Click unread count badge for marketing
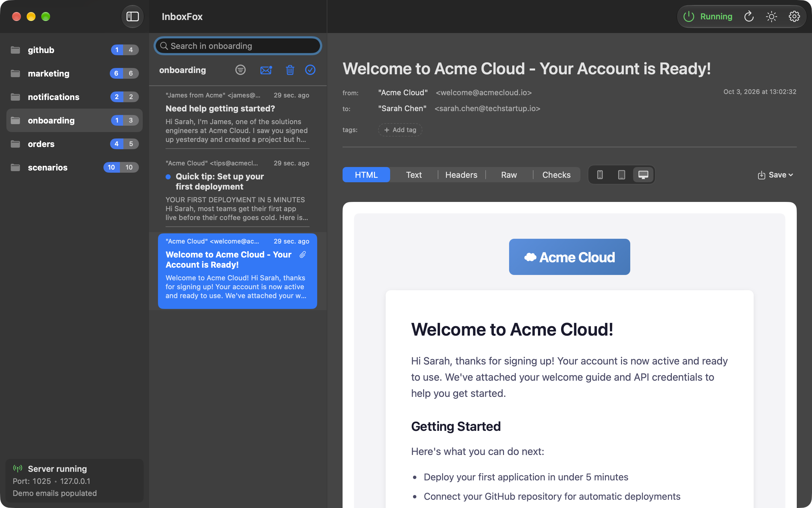 coord(116,73)
